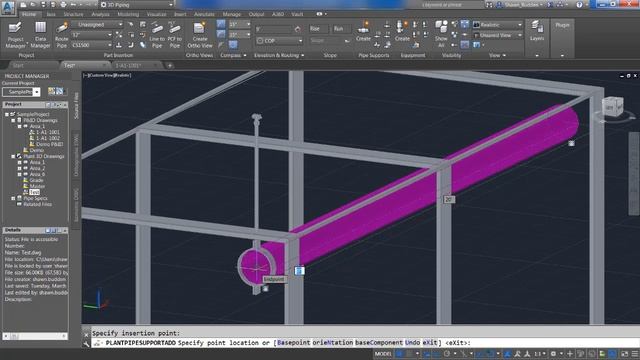Select Master drawing in project tree
This screenshot has width=640, height=360.
point(37,186)
